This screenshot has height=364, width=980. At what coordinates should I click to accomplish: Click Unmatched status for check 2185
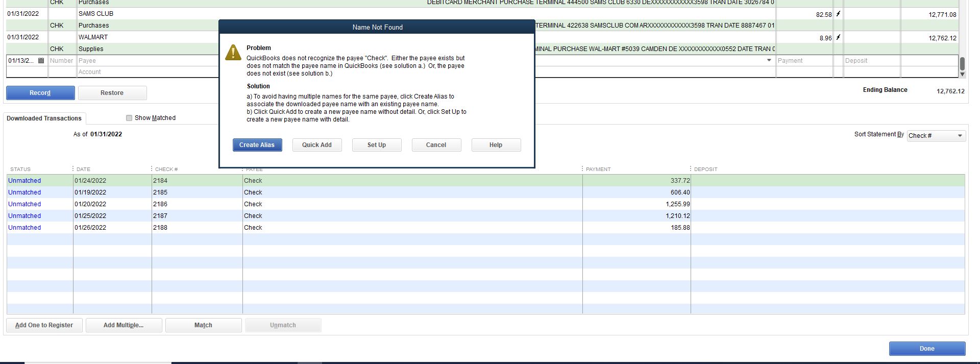(x=24, y=192)
